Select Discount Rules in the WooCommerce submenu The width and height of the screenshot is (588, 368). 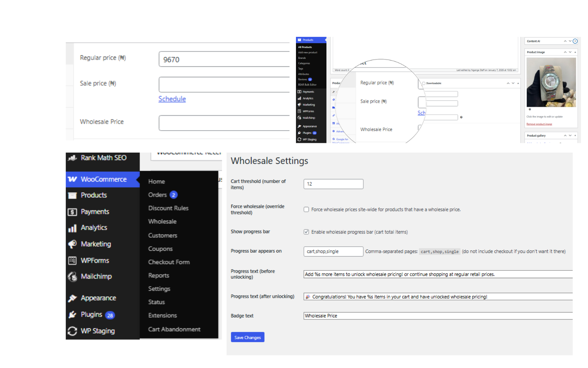[168, 208]
